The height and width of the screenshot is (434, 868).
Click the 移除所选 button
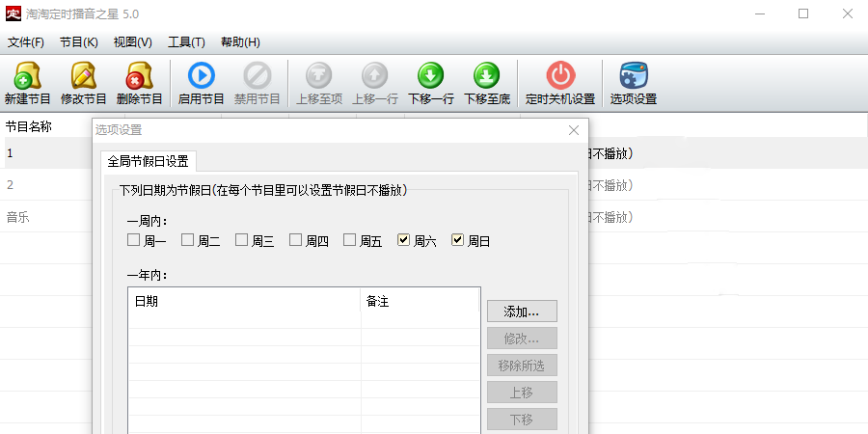pyautogui.click(x=522, y=366)
